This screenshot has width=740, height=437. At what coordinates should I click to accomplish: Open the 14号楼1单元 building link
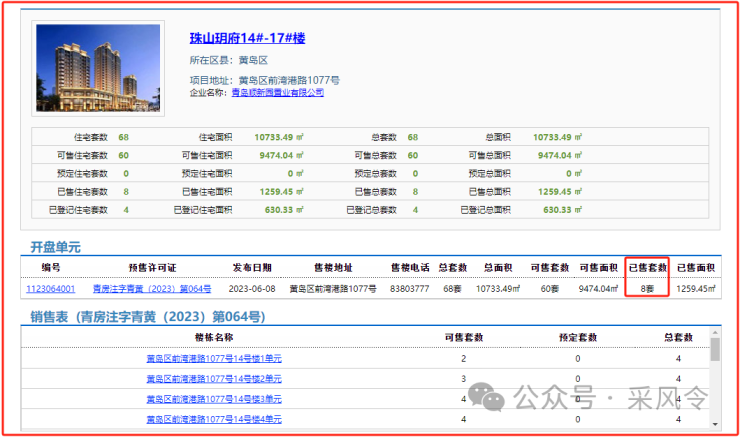click(x=213, y=358)
